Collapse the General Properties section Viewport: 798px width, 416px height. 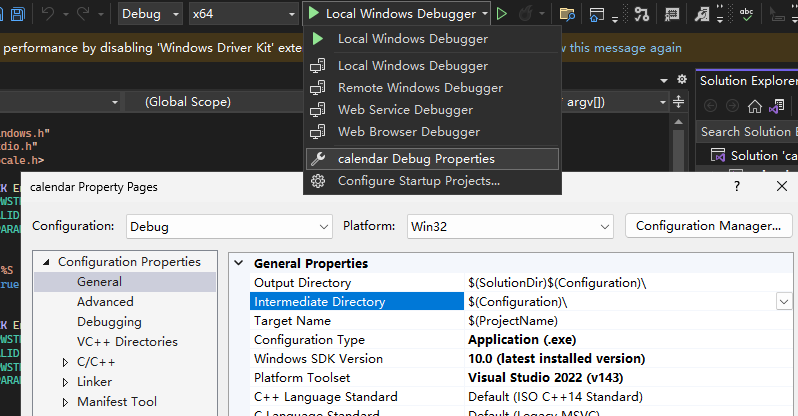238,263
